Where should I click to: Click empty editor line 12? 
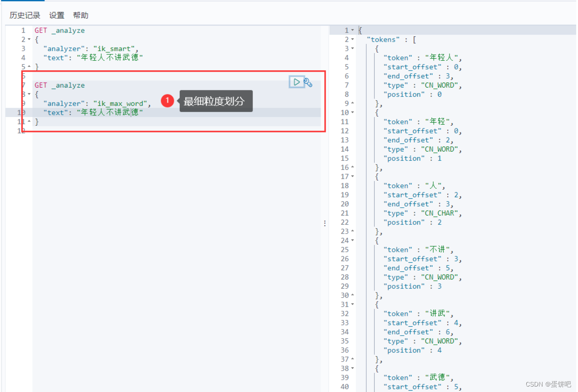click(x=177, y=131)
